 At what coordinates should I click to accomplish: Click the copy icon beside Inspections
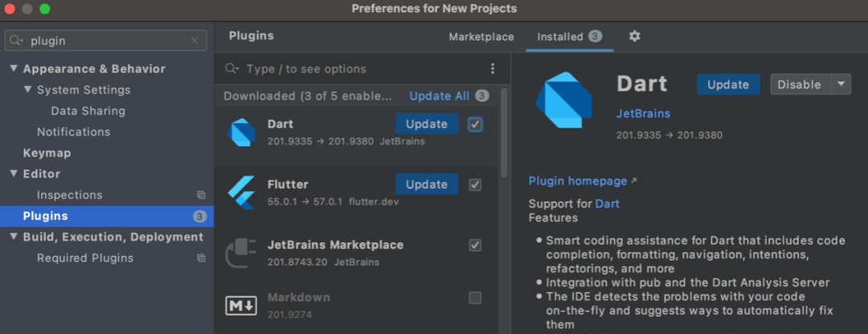[x=201, y=195]
